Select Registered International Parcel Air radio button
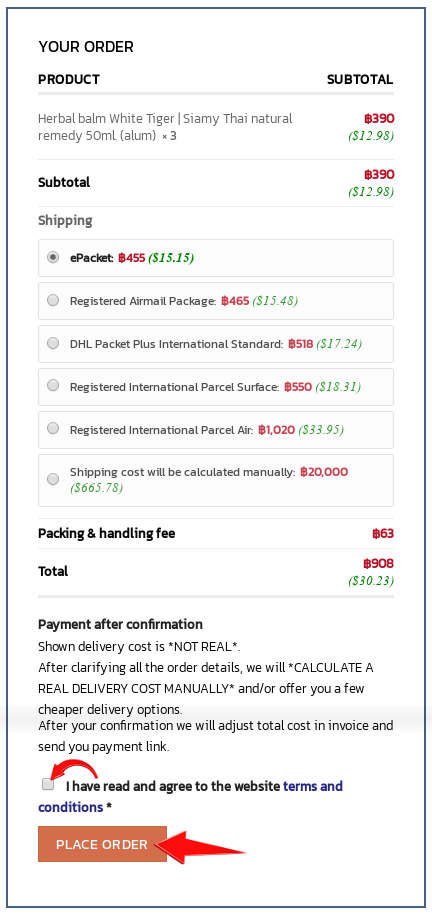This screenshot has height=917, width=432. pyautogui.click(x=53, y=429)
